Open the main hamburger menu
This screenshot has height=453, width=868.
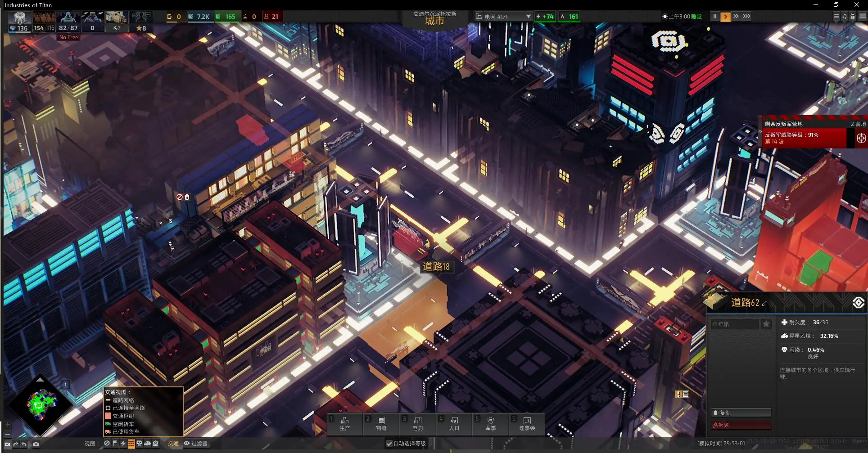click(x=863, y=16)
